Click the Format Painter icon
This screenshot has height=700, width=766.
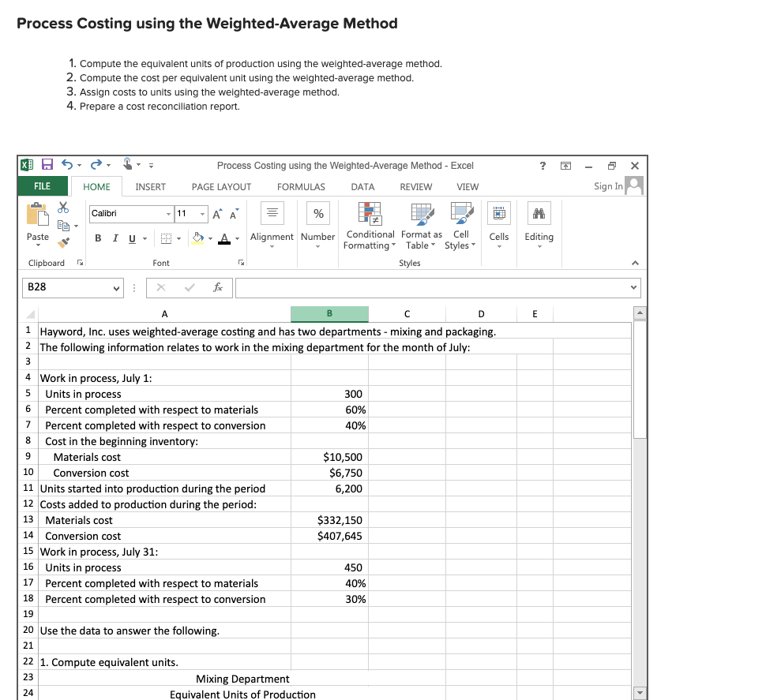click(x=63, y=242)
